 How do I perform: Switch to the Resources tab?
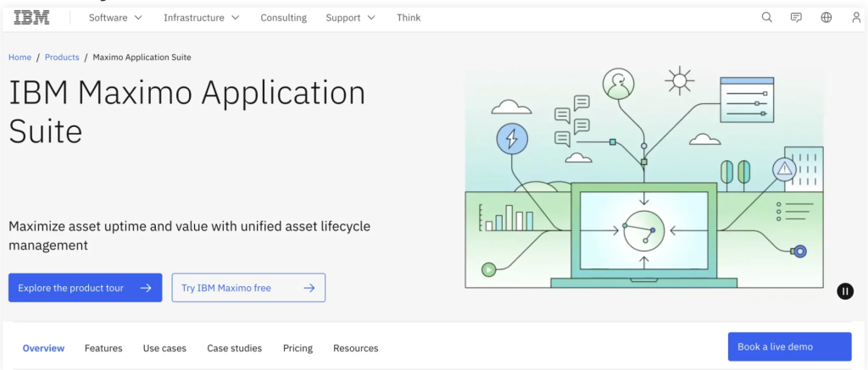(356, 349)
